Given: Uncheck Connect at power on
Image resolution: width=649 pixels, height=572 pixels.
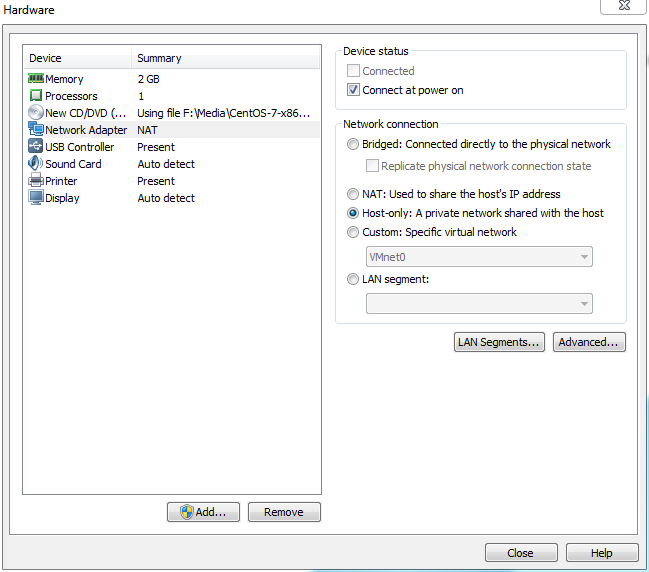Looking at the screenshot, I should click(x=353, y=90).
